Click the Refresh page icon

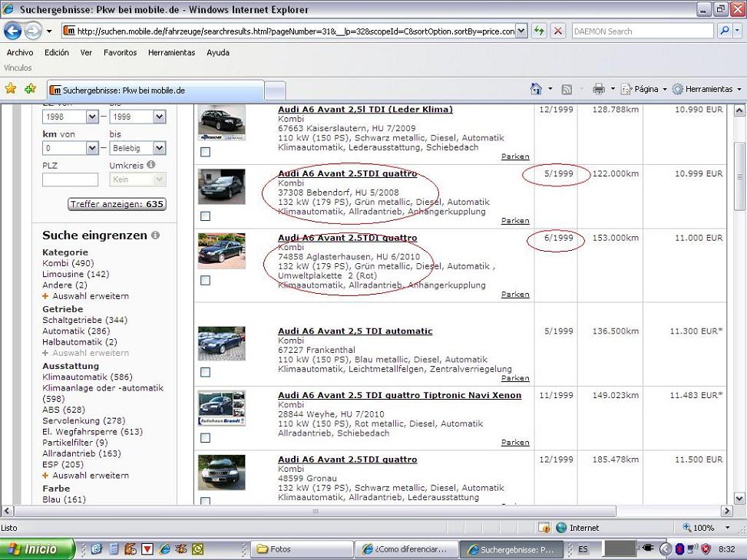point(539,31)
